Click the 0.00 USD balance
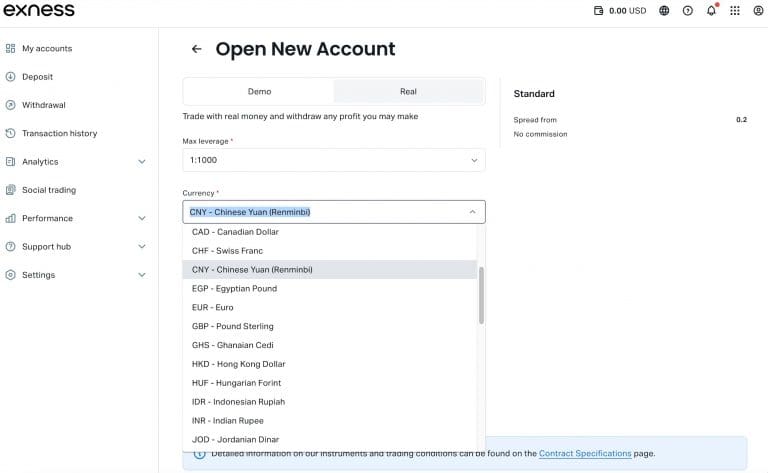Screen dimensions: 768x473 pyautogui.click(x=627, y=11)
